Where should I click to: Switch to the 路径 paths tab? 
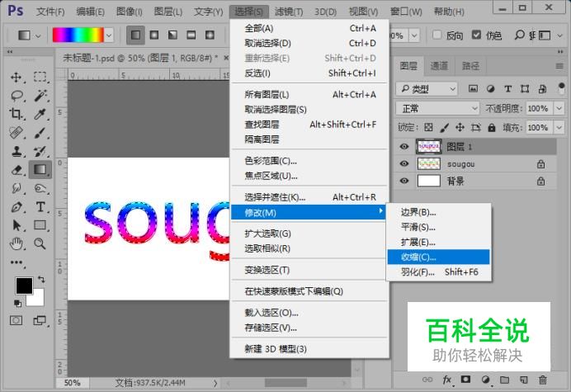[470, 66]
